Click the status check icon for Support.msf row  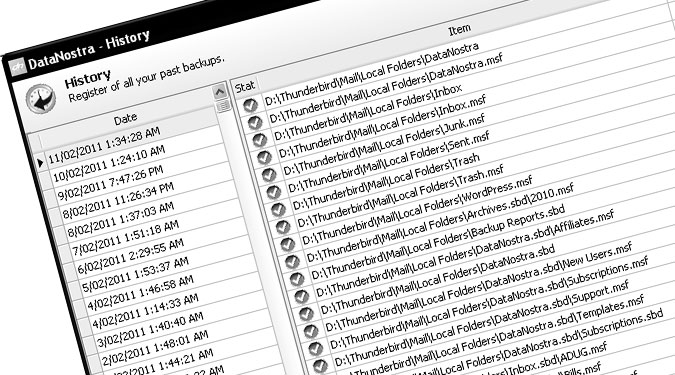(320, 366)
